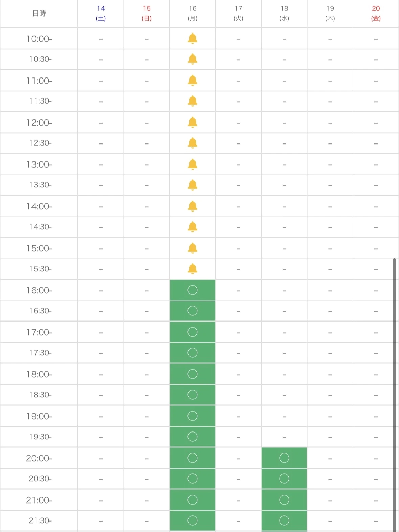Click the 18 (水) date column header
Image resolution: width=399 pixels, height=532 pixels.
point(284,13)
